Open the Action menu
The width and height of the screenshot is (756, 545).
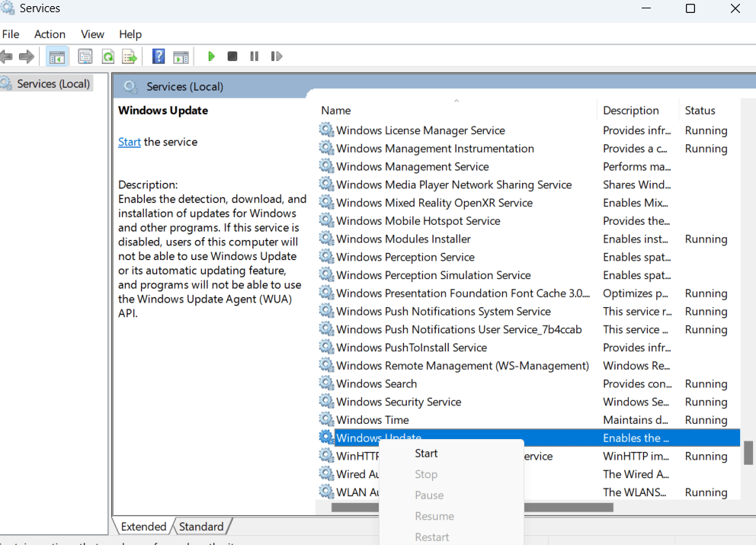click(x=50, y=34)
